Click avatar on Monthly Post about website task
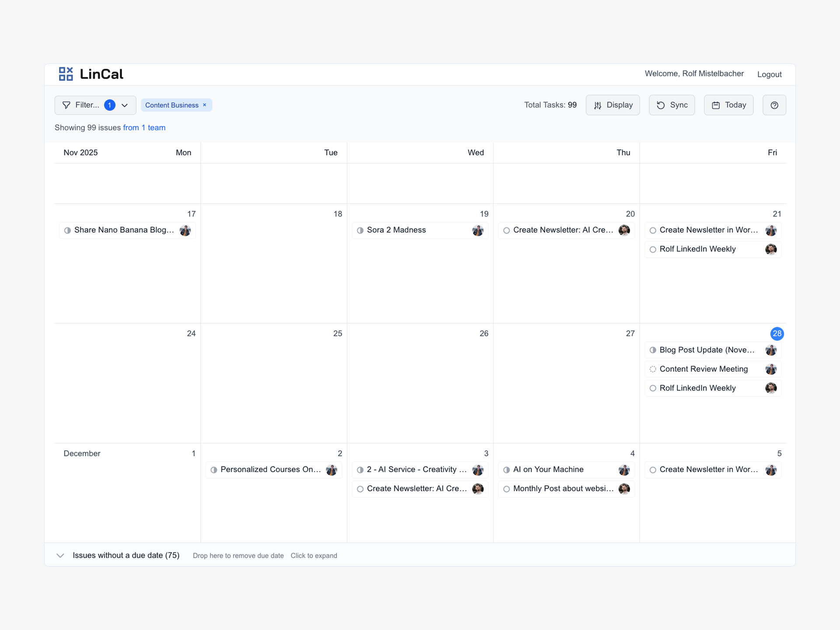Viewport: 840px width, 630px height. 624,489
